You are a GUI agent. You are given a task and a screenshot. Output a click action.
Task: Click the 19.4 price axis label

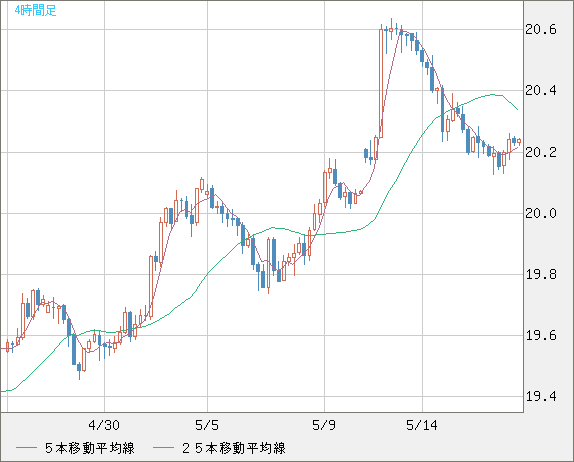541,396
